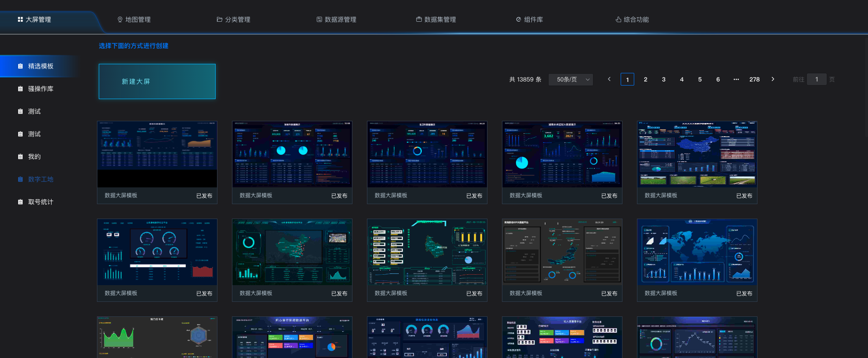Click the icon beside 数据源管理
Viewport: 868px width, 358px height.
click(x=319, y=19)
